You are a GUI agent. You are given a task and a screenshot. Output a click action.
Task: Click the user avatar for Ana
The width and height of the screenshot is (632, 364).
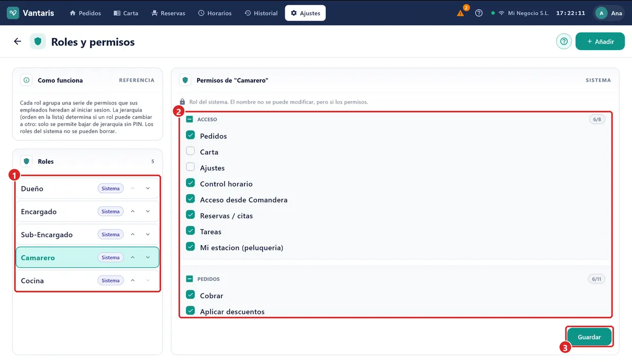pyautogui.click(x=601, y=13)
